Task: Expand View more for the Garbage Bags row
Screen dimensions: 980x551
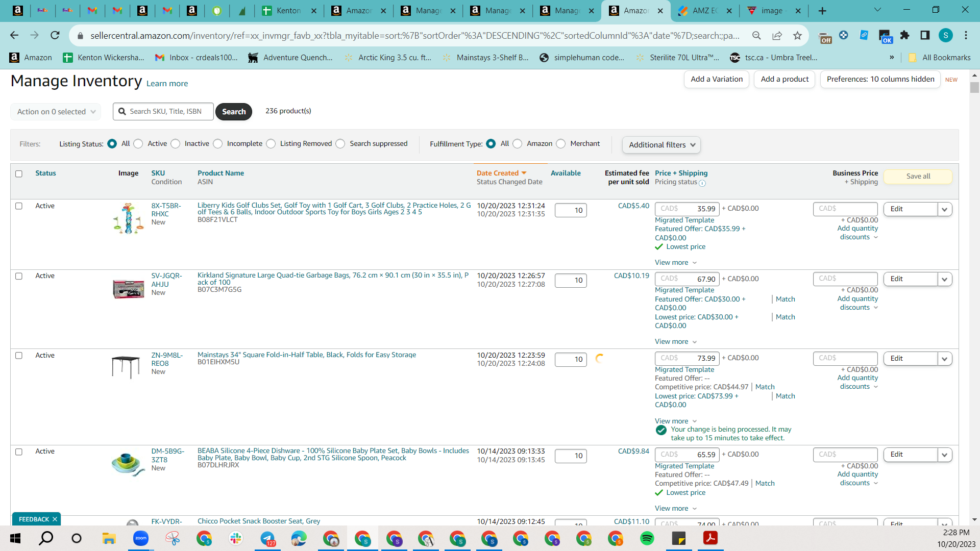Action: [x=676, y=342]
